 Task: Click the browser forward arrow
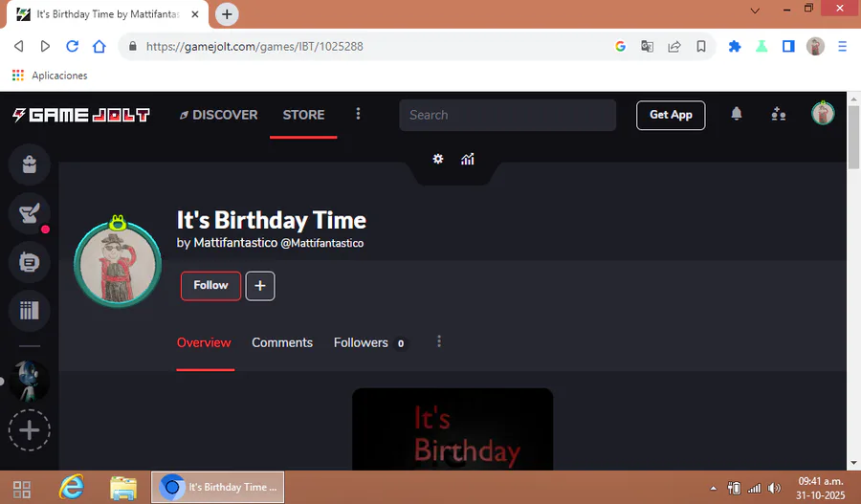click(x=45, y=46)
